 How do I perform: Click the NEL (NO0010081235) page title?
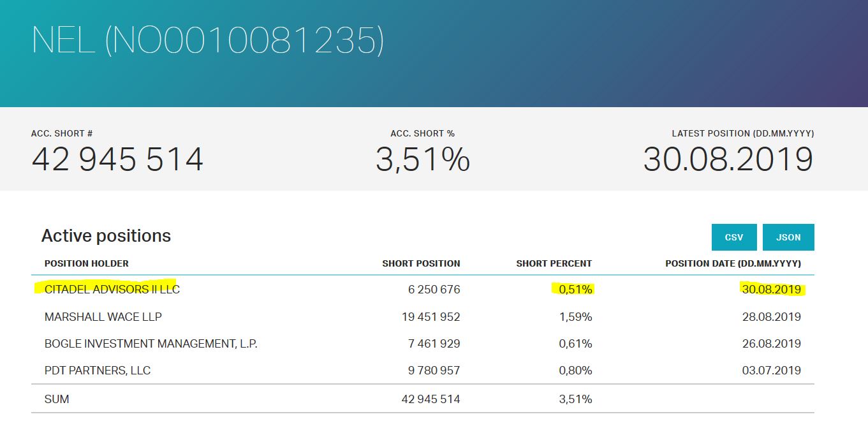point(208,40)
